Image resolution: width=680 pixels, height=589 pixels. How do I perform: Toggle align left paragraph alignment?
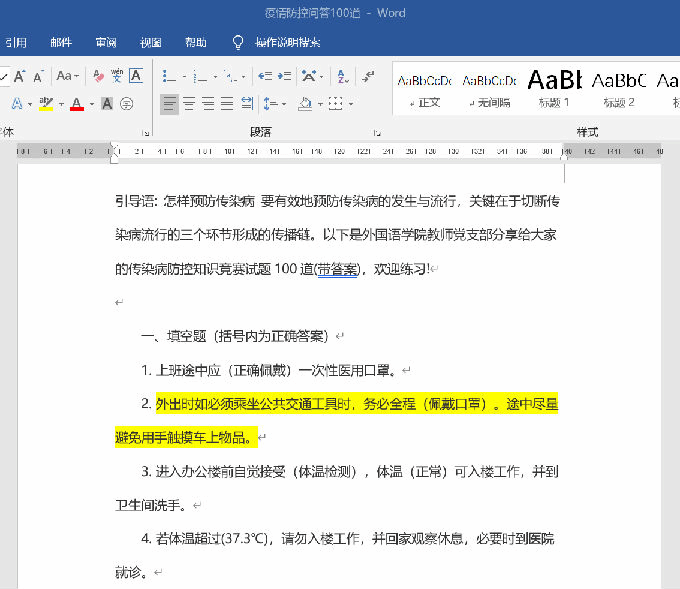point(170,103)
